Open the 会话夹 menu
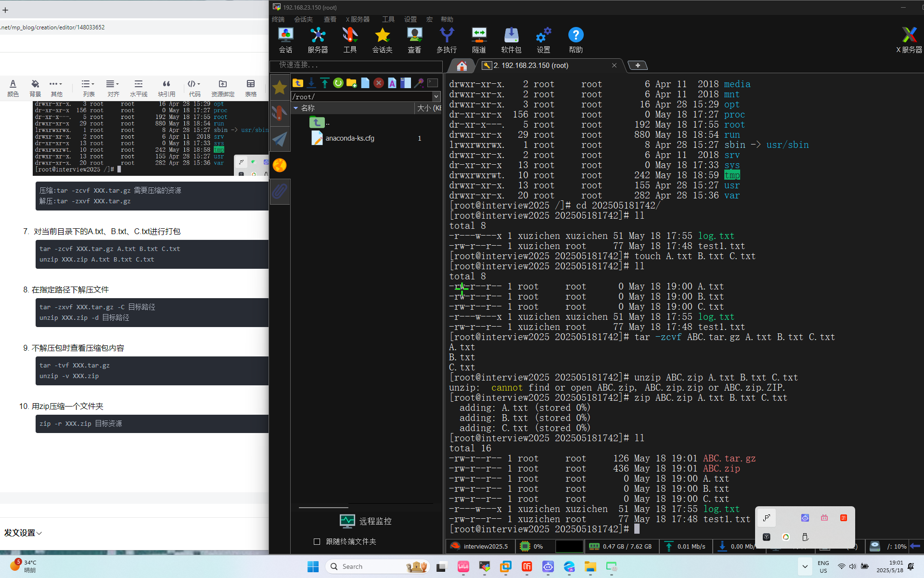 (303, 19)
